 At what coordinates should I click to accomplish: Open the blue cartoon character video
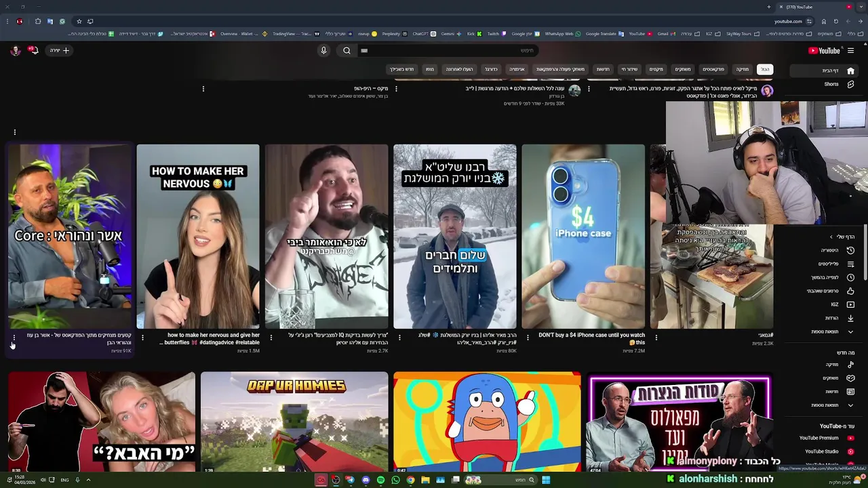point(487,422)
